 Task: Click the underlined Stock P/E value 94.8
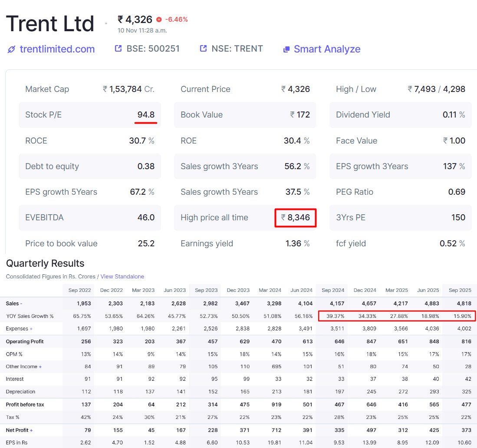(147, 114)
